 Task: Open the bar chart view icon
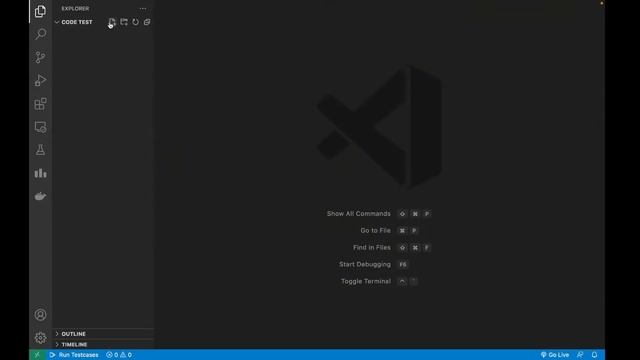[40, 173]
